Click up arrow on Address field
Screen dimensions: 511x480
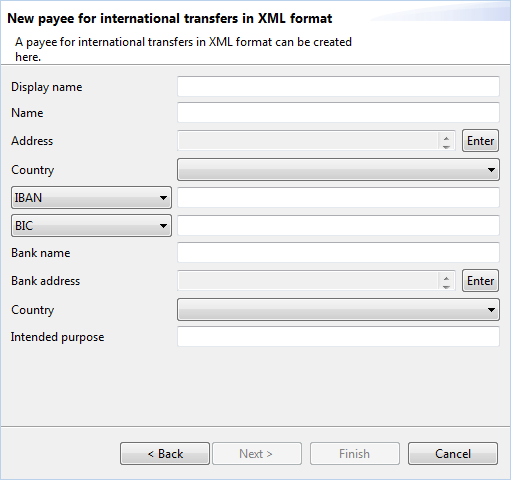pyautogui.click(x=446, y=138)
